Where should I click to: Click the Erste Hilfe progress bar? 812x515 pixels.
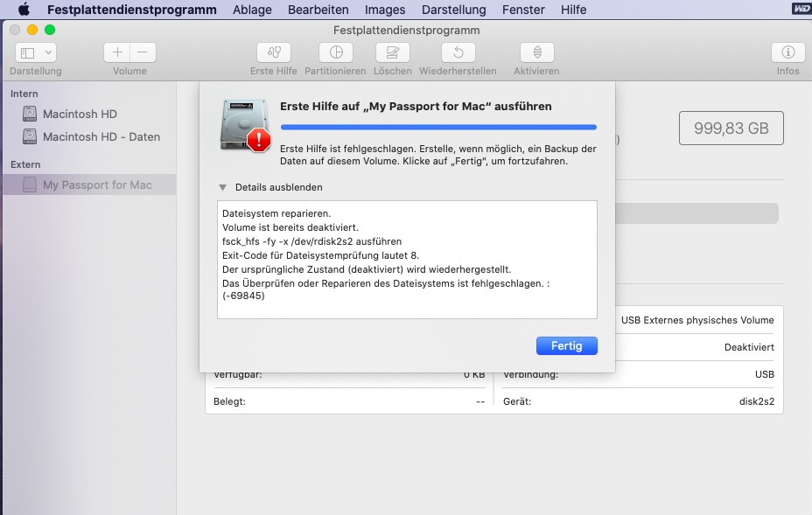point(438,127)
